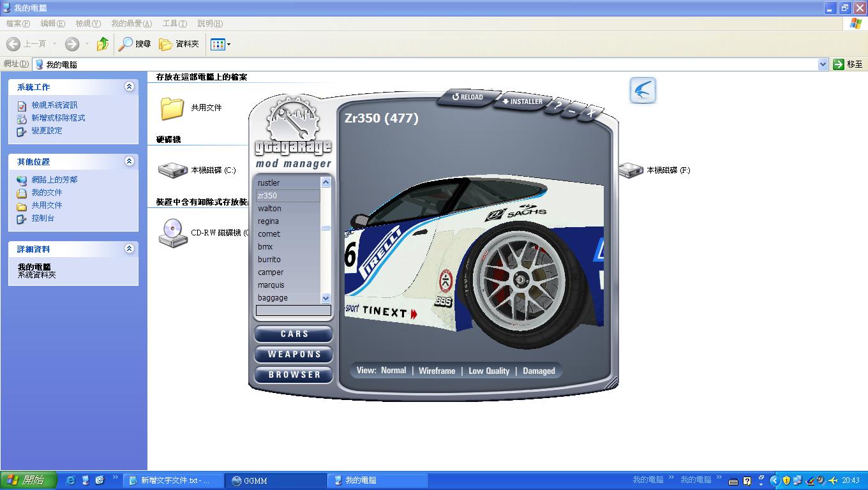Click Internet Explorer quick launch icon

70,480
